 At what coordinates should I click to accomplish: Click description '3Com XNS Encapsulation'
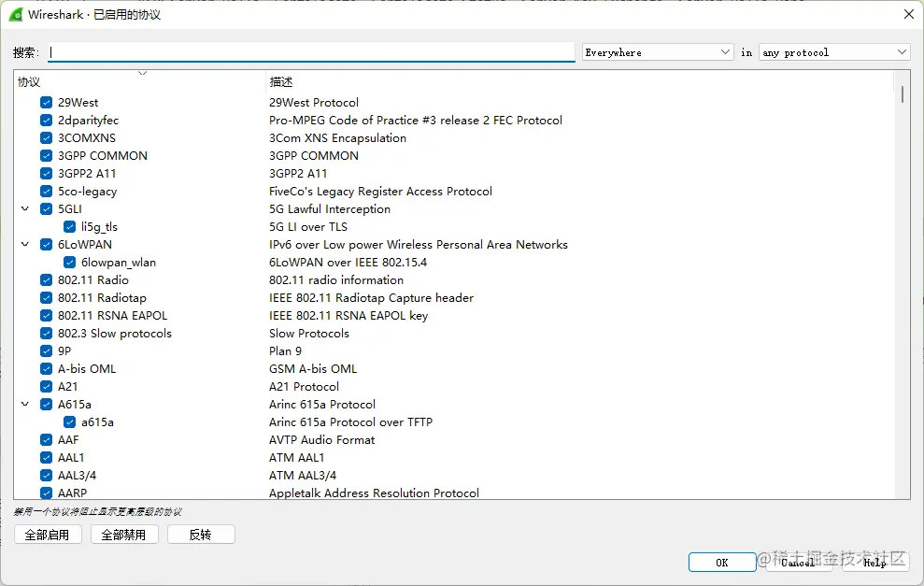(x=337, y=138)
